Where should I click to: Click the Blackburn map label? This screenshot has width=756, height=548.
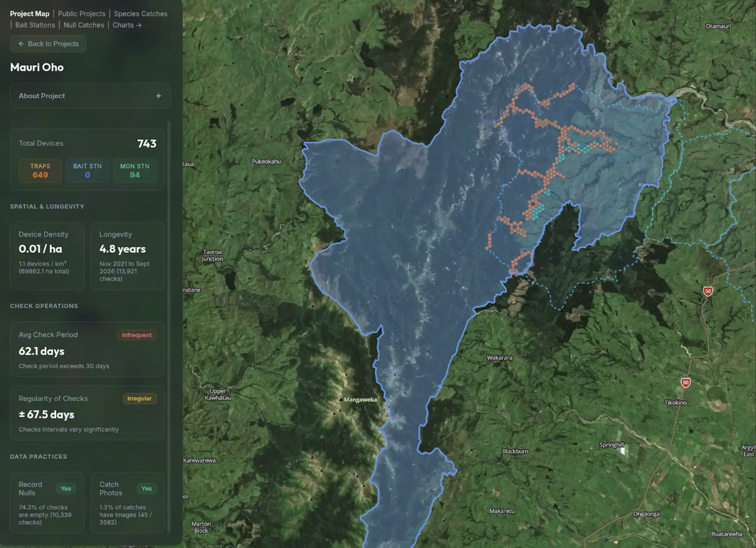pyautogui.click(x=515, y=451)
